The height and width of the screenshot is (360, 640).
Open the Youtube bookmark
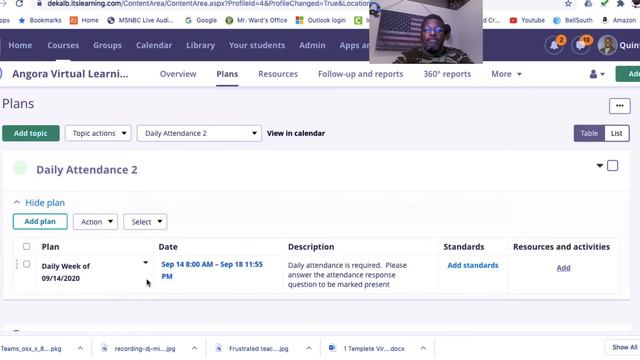pyautogui.click(x=527, y=20)
